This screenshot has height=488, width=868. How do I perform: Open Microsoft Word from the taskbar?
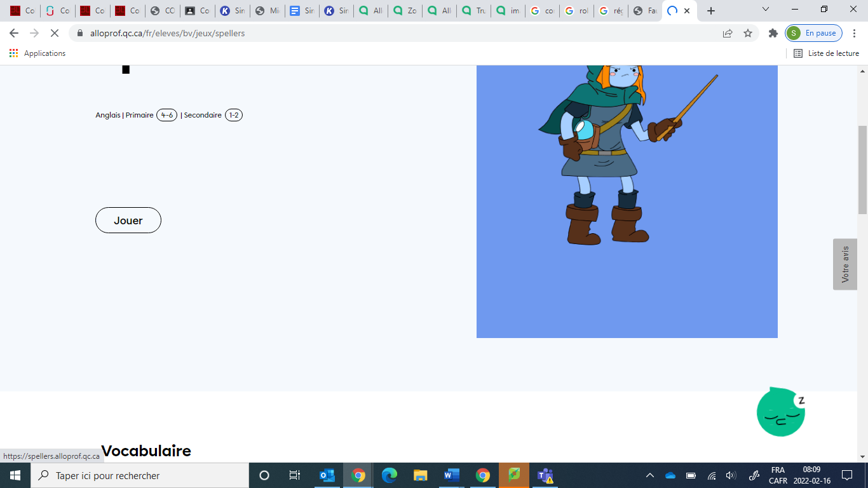point(451,475)
